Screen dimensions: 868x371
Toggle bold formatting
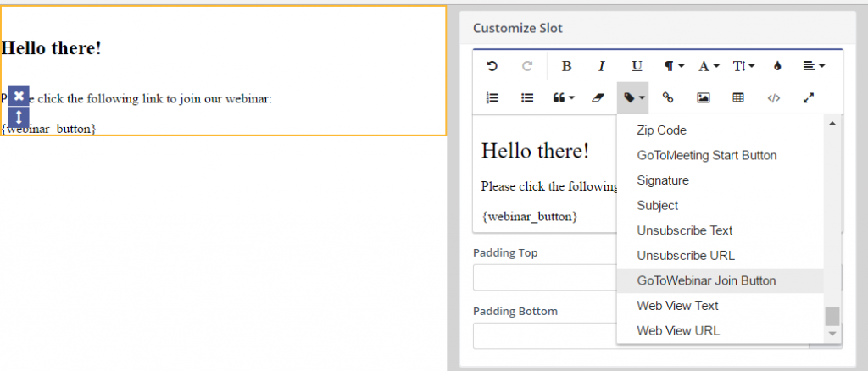pos(566,66)
